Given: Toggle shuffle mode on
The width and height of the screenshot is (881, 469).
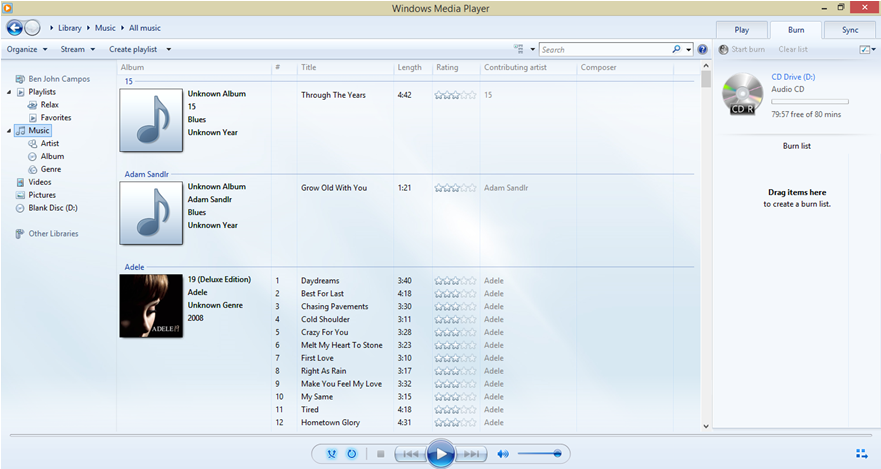Looking at the screenshot, I should click(x=331, y=454).
